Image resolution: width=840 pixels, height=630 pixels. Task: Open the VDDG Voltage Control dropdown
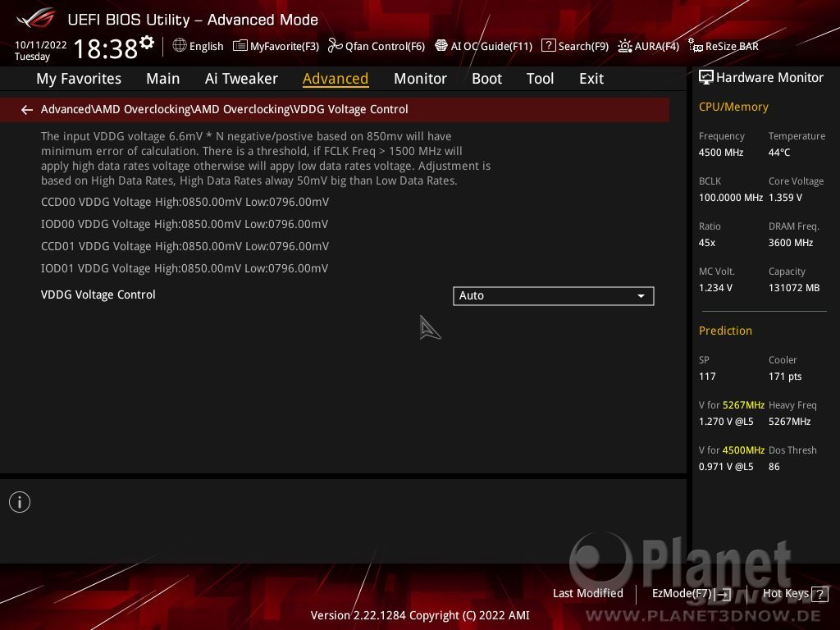coord(554,295)
